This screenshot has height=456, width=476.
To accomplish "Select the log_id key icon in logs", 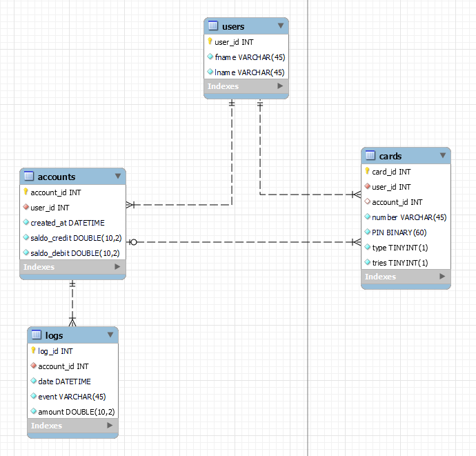I will click(x=33, y=350).
